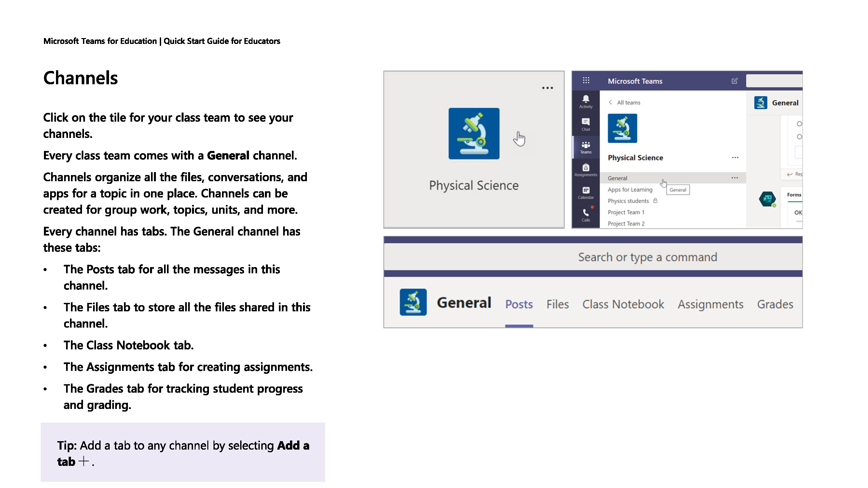The image size is (868, 488).
Task: Open the Activity bell icon
Action: point(586,101)
